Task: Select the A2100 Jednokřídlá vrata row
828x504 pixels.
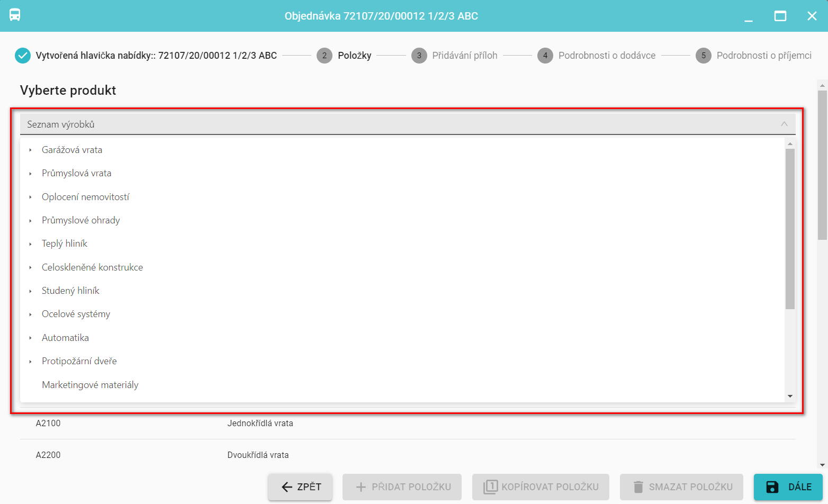Action: (x=259, y=424)
